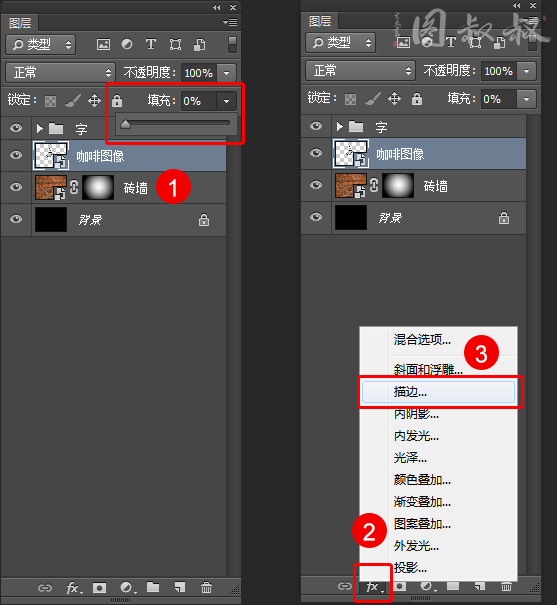Create new group folder icon in left panel
Screen dimensions: 557x605
(153, 587)
